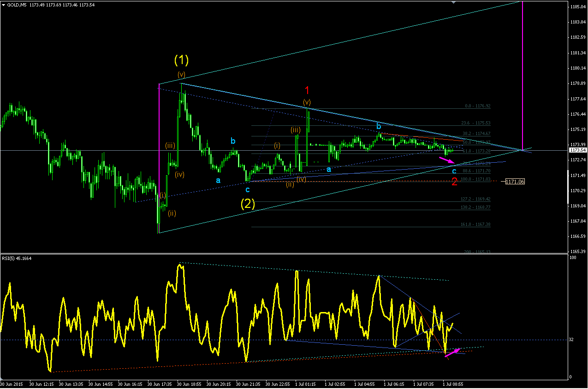Click price axis value 1166.59
This screenshot has height=389, width=588.
[578, 236]
